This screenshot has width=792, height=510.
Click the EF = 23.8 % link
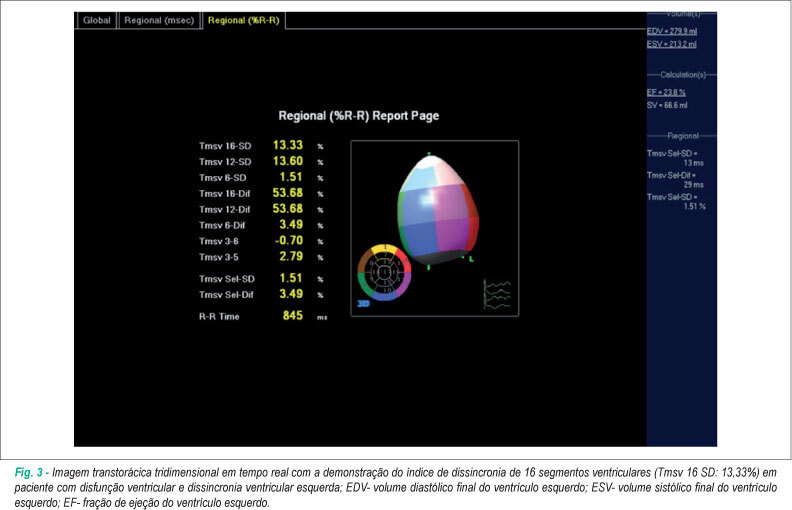coord(666,92)
